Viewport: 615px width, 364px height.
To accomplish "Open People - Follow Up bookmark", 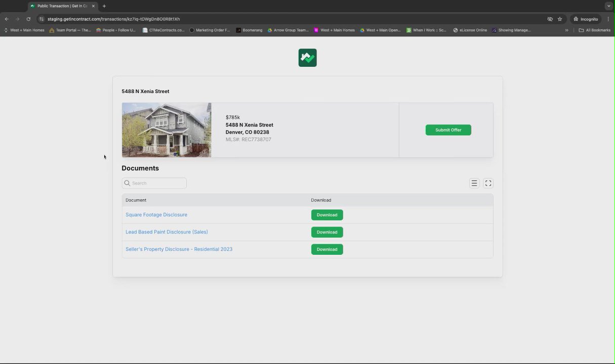I will [x=116, y=30].
